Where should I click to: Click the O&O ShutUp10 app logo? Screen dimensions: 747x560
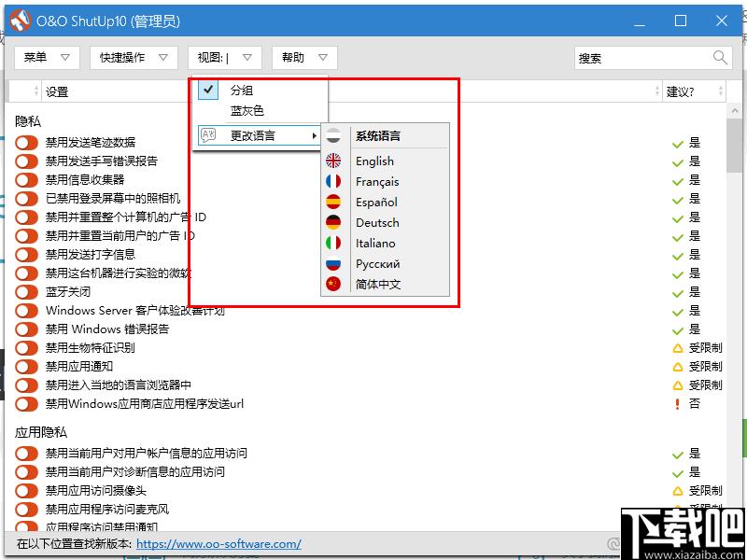[20, 21]
